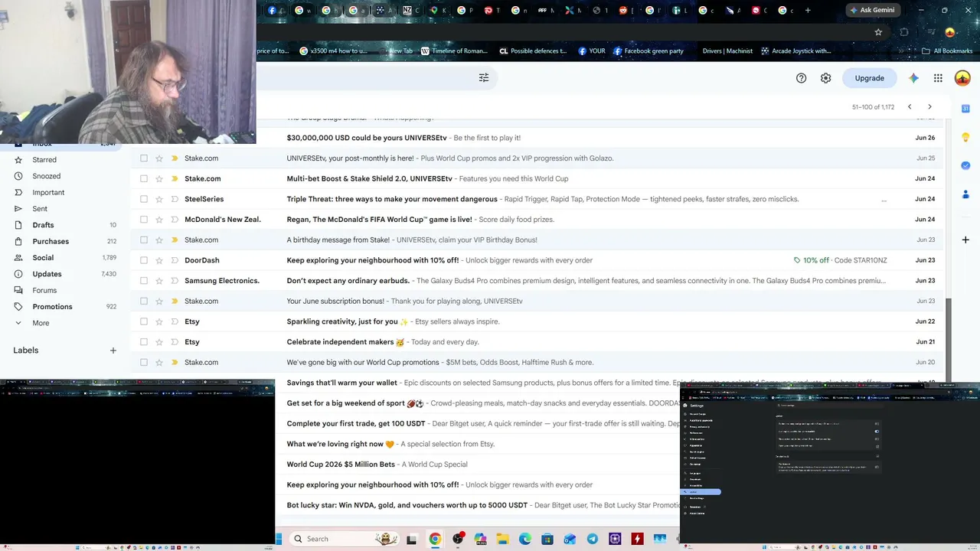Image resolution: width=980 pixels, height=551 pixels.
Task: Check the Samsung Electronics email checkbox
Action: pos(144,281)
